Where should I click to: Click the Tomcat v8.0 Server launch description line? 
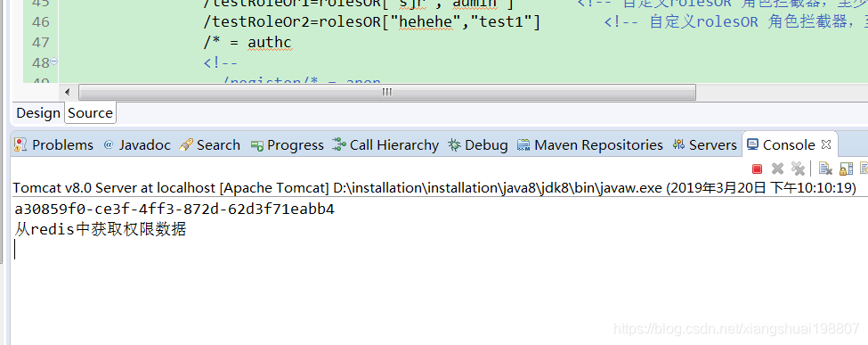point(434,188)
